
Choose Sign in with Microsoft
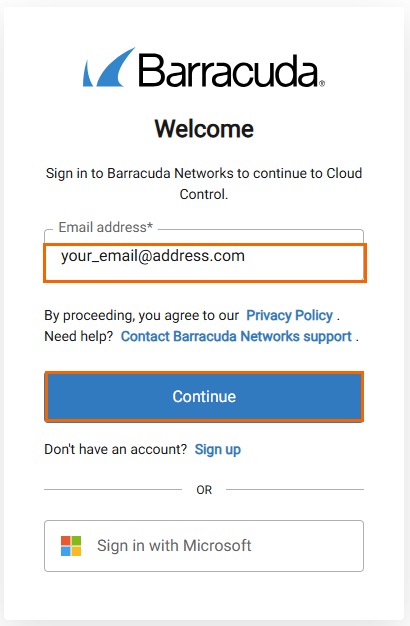coord(204,546)
